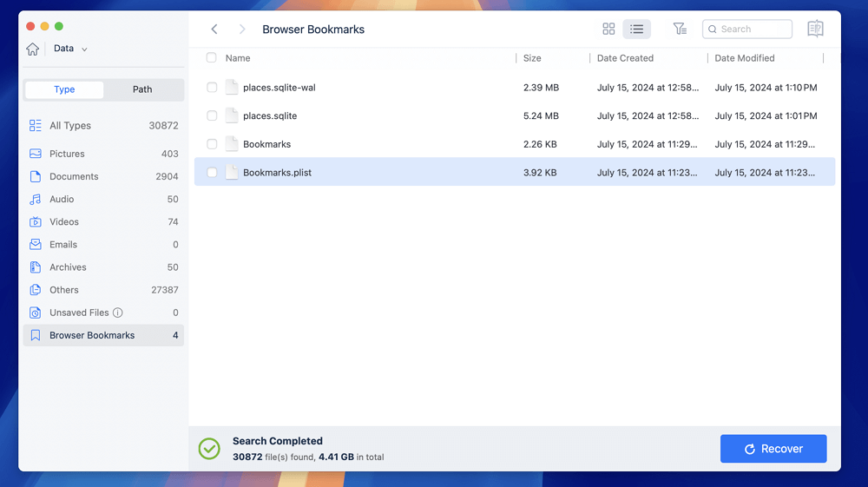Screen dimensions: 868x487
Task: Click the All Types grid icon
Action: (36, 126)
